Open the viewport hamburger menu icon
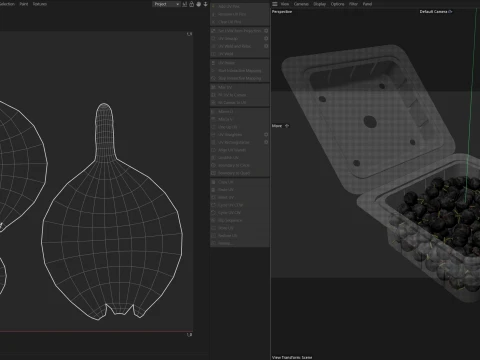Image resolution: width=480 pixels, height=360 pixels. click(x=275, y=4)
